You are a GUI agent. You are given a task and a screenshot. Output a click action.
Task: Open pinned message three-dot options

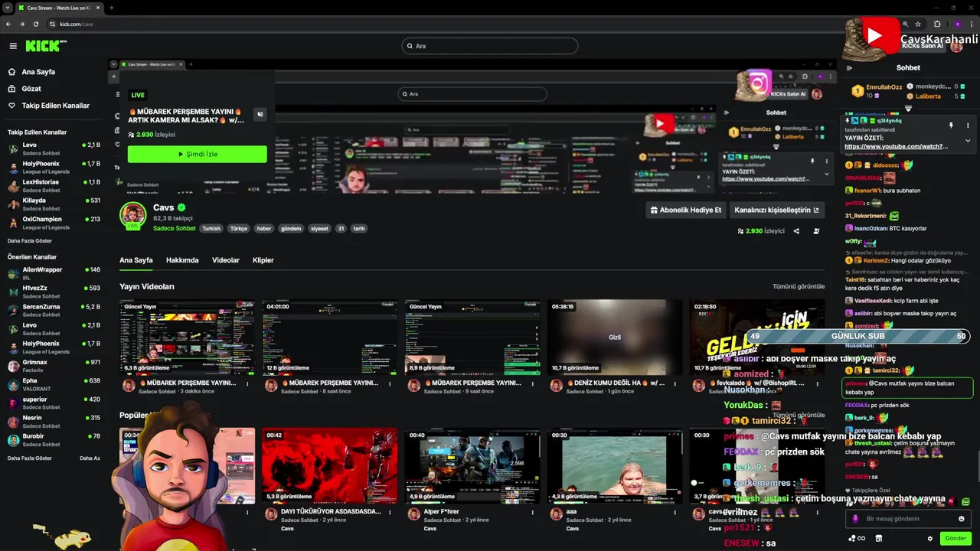968,125
